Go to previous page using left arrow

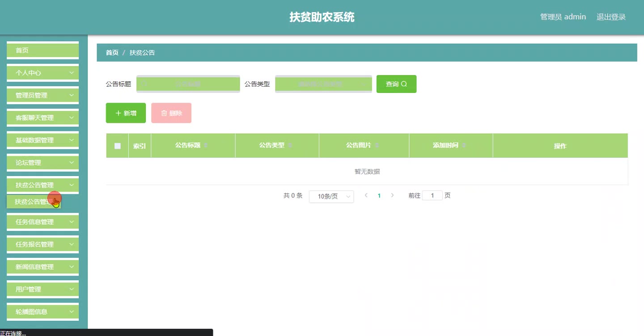(x=366, y=196)
